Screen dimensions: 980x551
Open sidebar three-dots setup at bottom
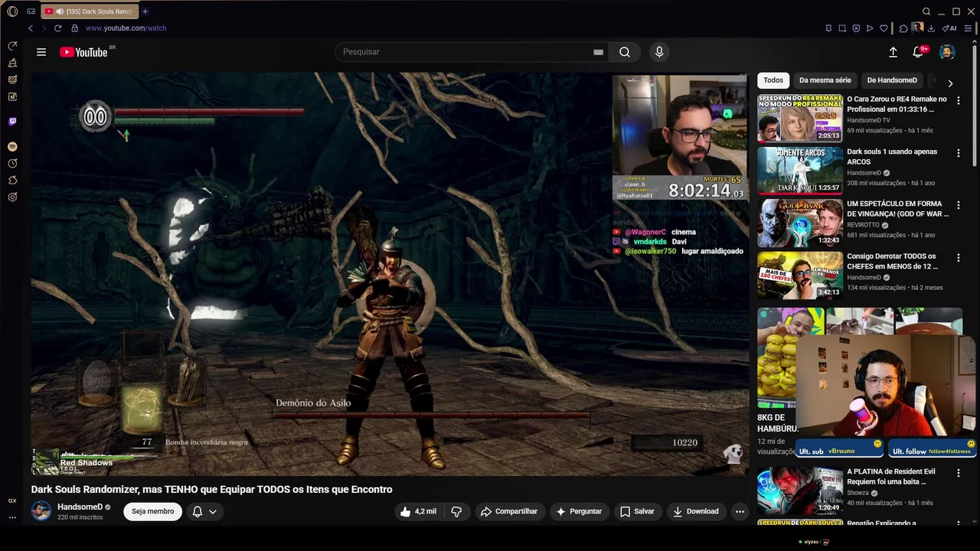(12, 517)
